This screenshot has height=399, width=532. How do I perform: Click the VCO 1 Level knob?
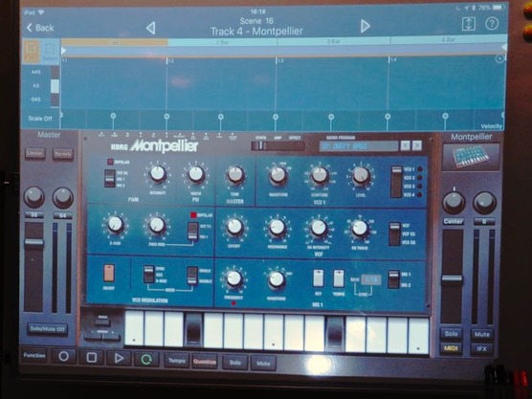pyautogui.click(x=361, y=176)
